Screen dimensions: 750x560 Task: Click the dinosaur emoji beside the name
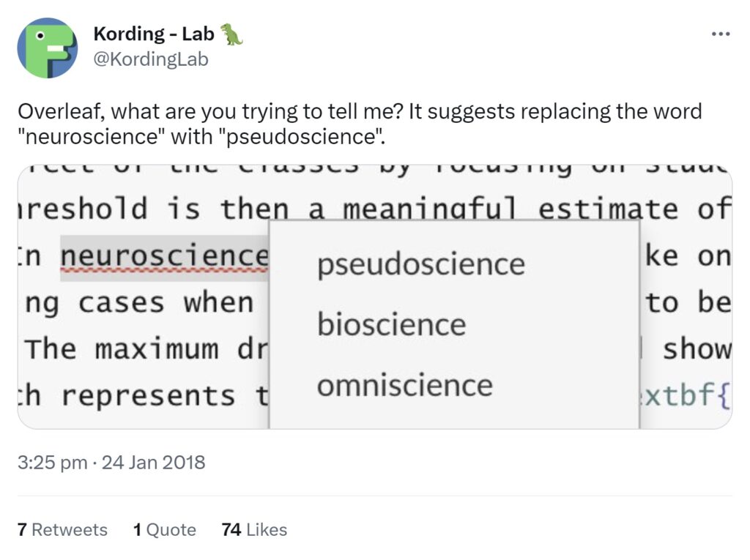click(231, 34)
